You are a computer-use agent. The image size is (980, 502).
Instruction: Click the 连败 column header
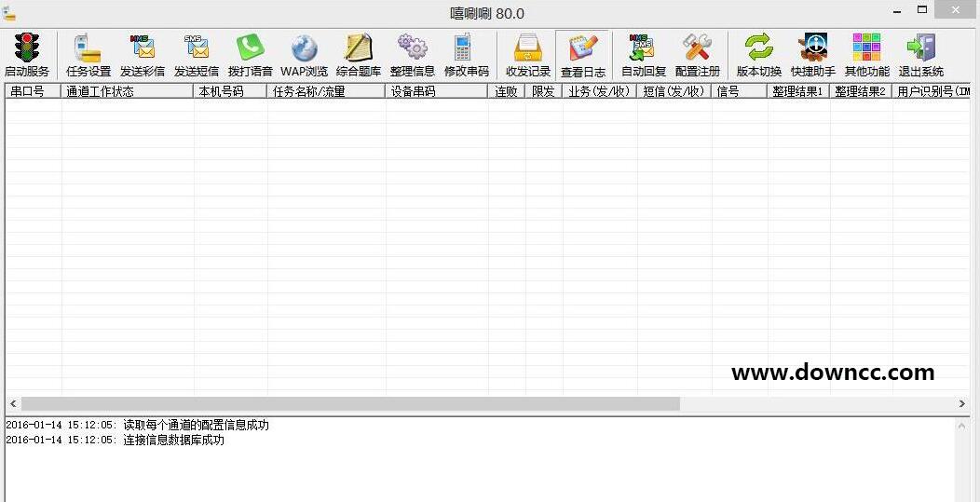click(x=507, y=91)
